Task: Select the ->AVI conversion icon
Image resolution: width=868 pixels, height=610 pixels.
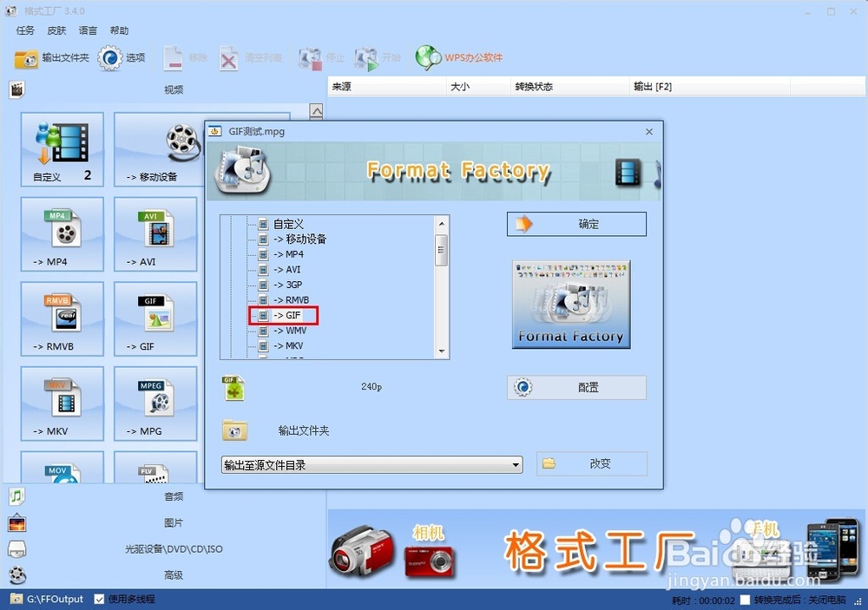Action: click(x=155, y=234)
